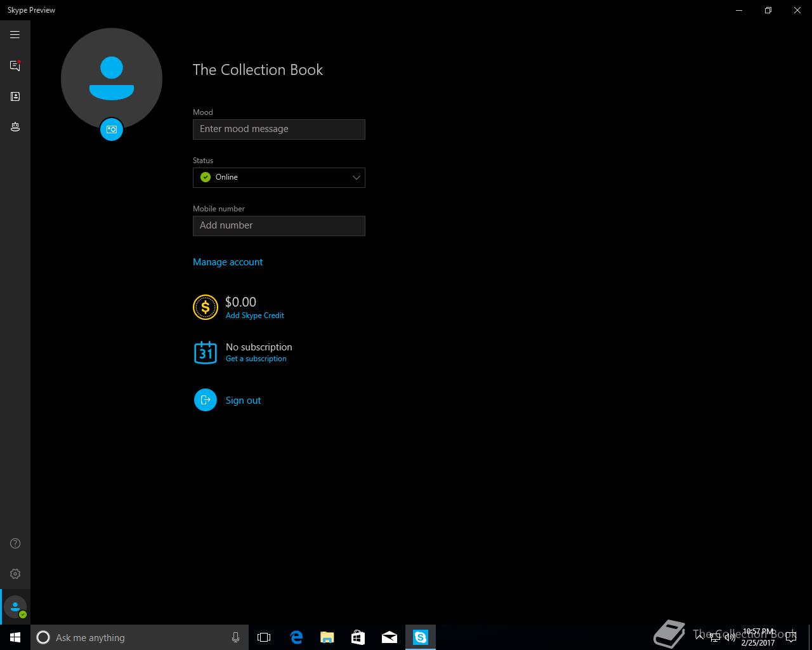The width and height of the screenshot is (812, 650).
Task: Click the Cortana Ask me anything box
Action: [x=139, y=637]
